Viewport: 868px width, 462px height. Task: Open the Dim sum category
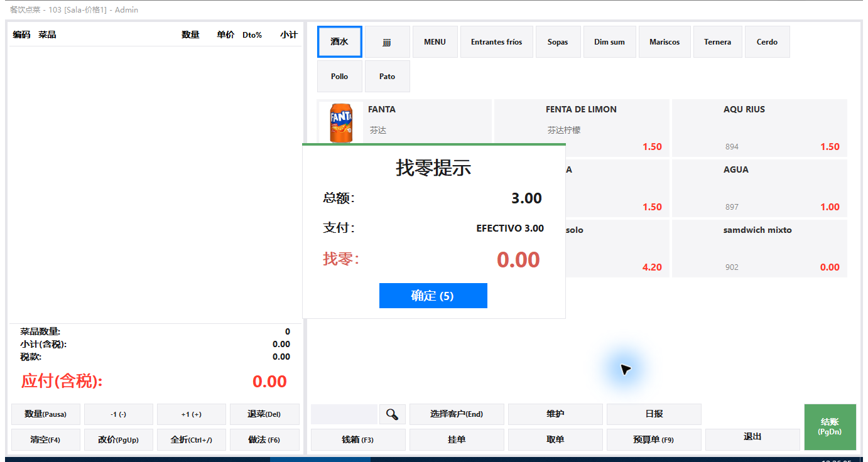(610, 42)
